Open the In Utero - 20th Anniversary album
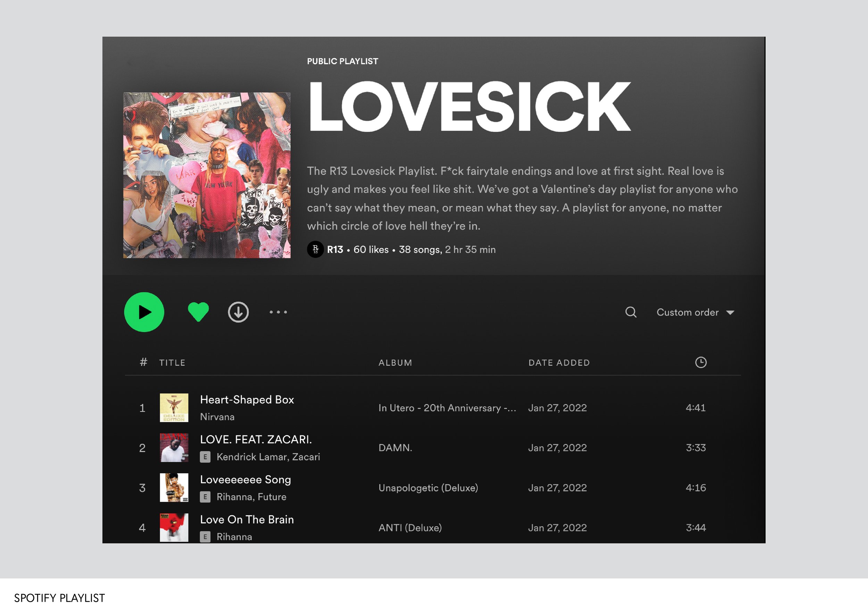Image resolution: width=868 pixels, height=616 pixels. (x=447, y=408)
